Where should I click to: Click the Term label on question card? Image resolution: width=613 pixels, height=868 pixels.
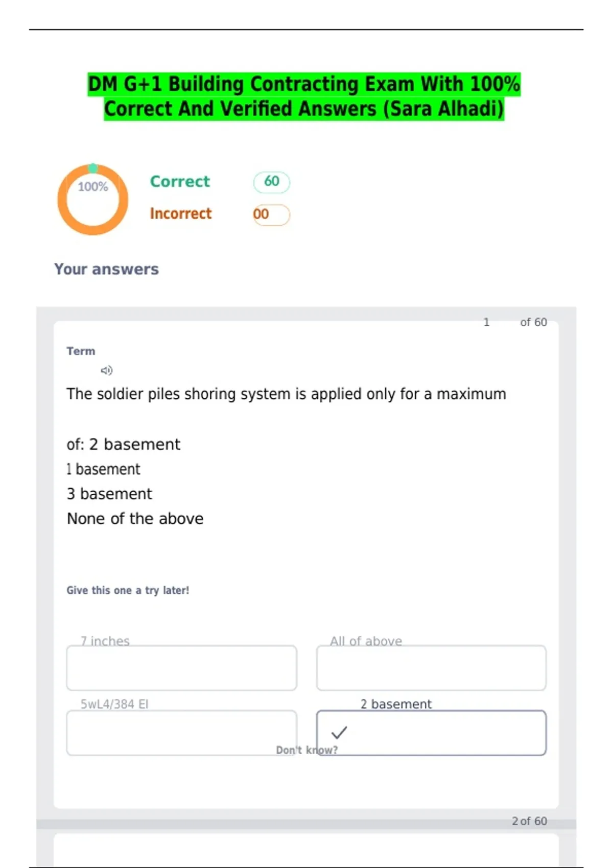coord(81,351)
